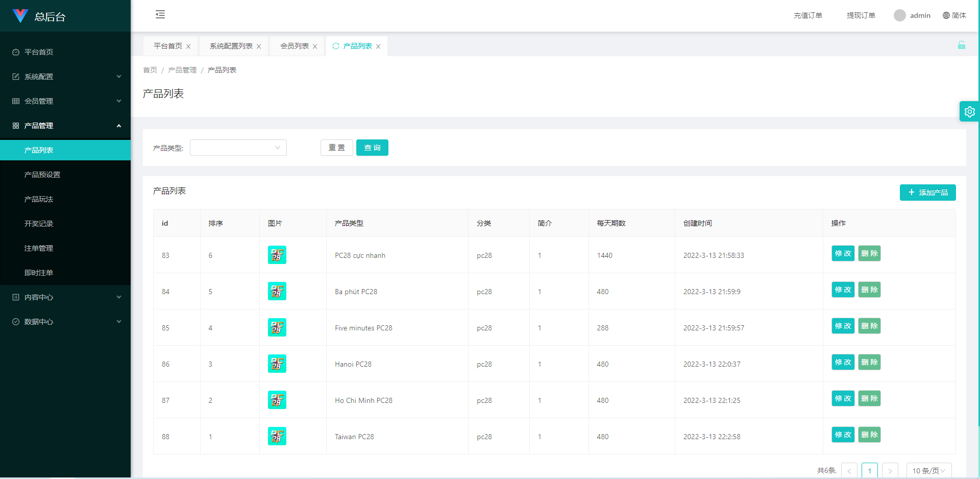Viewport: 980px width, 479px height.
Task: Open the PC28 cực nhanh product image
Action: pos(277,255)
